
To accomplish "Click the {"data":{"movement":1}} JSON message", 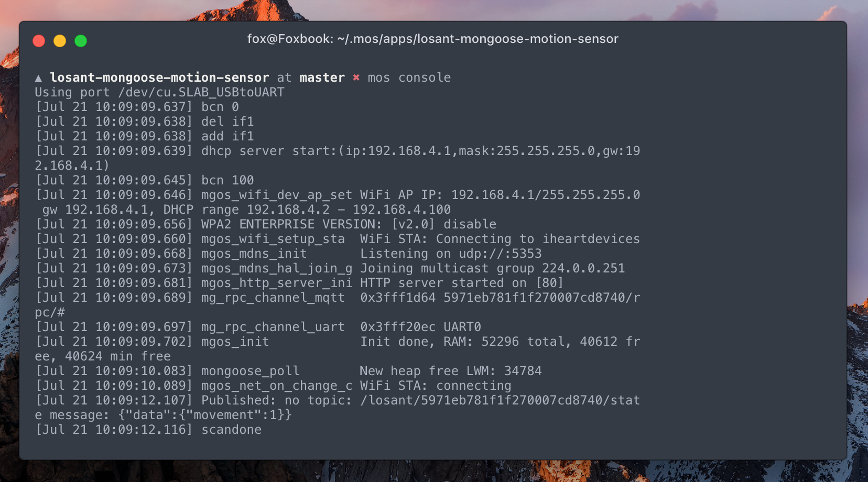I will (205, 415).
